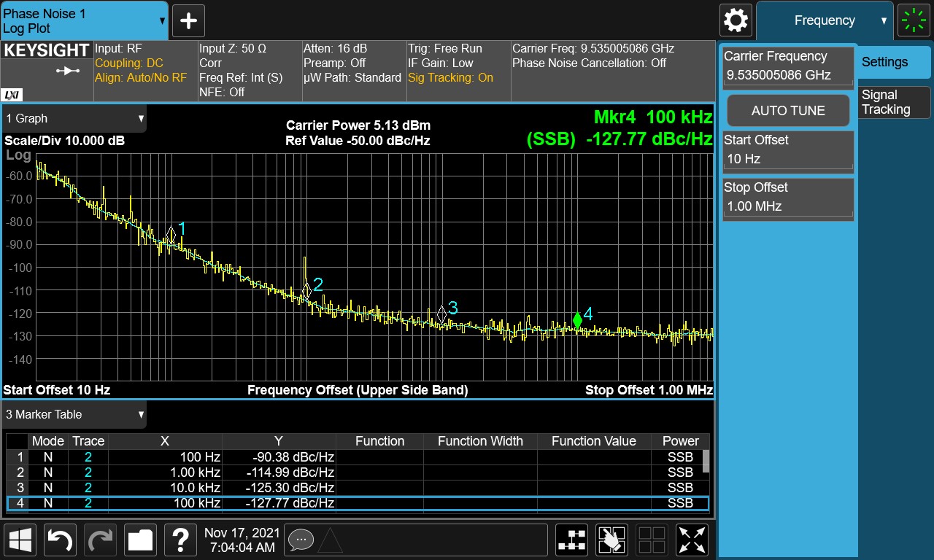Expand the 3 Marker Table dropdown

pyautogui.click(x=74, y=414)
